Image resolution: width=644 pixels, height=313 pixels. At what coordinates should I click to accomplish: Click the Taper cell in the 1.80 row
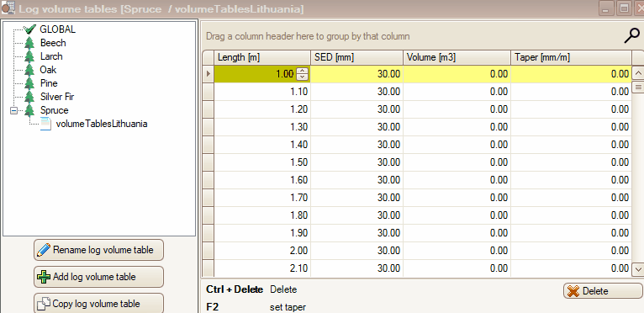[x=572, y=215]
